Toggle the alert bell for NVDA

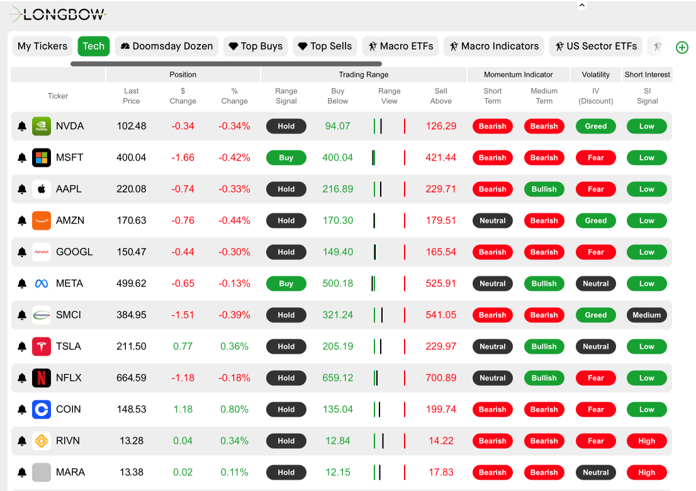coord(22,127)
